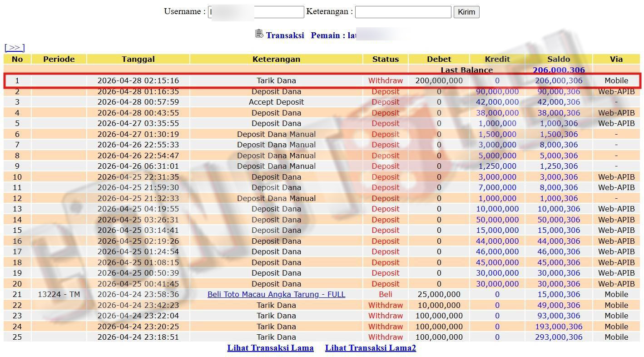This screenshot has width=644, height=357.
Task: Open Lihat Transaksi Lama2 link
Action: tap(371, 348)
